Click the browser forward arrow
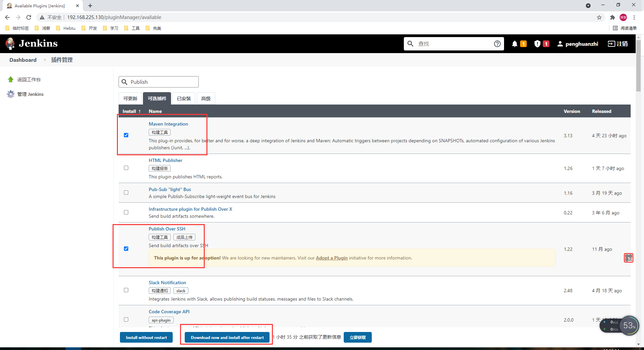Screen dimensions: 644x350 tap(18, 17)
